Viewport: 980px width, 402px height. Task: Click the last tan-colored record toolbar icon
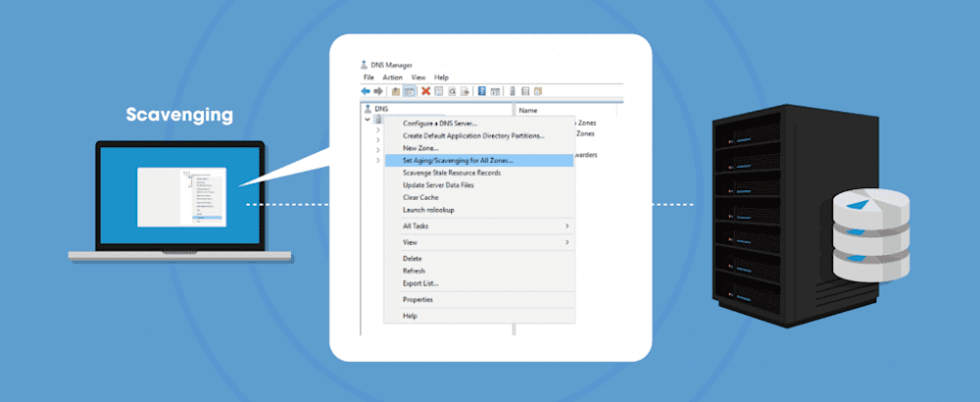537,91
